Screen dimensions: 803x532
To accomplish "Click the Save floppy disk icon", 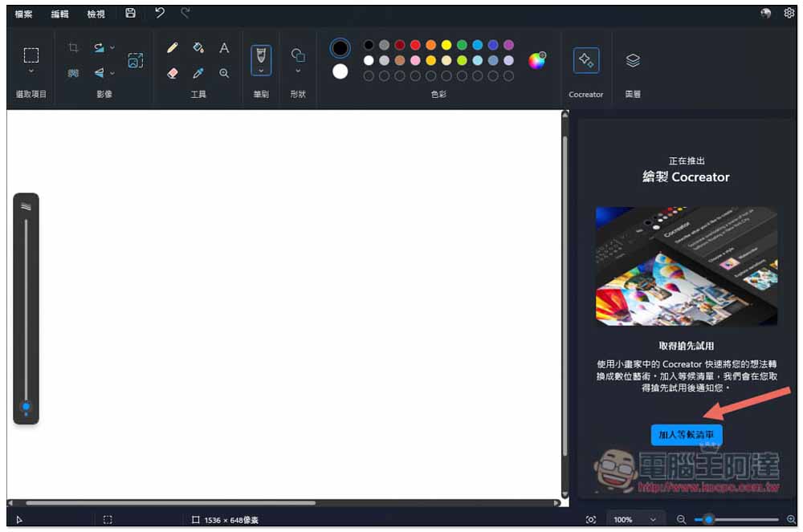I will tap(131, 14).
